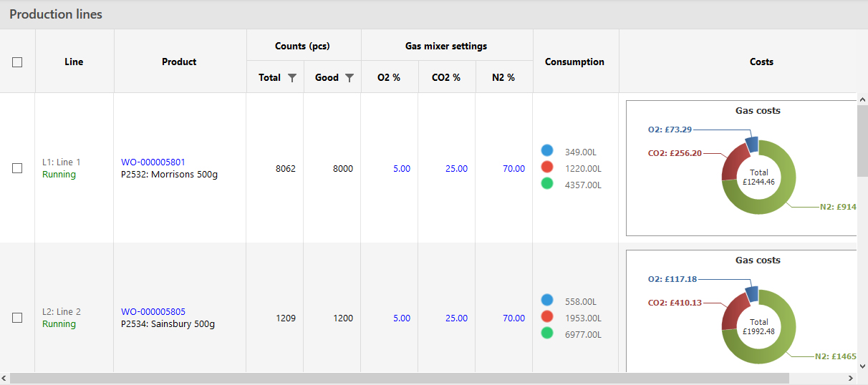Image resolution: width=868 pixels, height=385 pixels.
Task: Click the vertical scrollbar thumb
Action: coord(862,140)
